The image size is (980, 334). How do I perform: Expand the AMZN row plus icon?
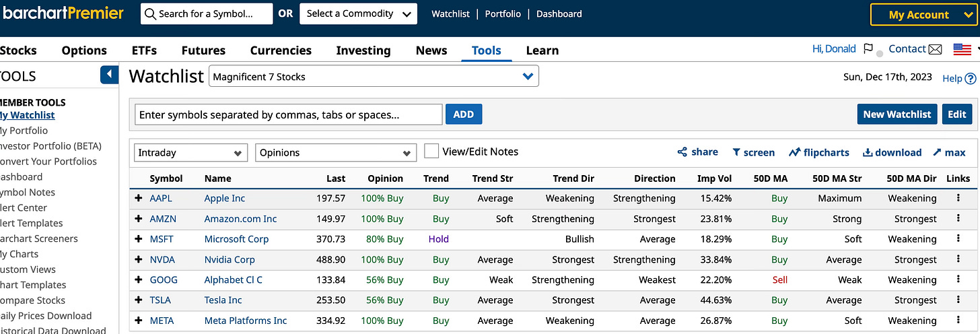click(139, 219)
